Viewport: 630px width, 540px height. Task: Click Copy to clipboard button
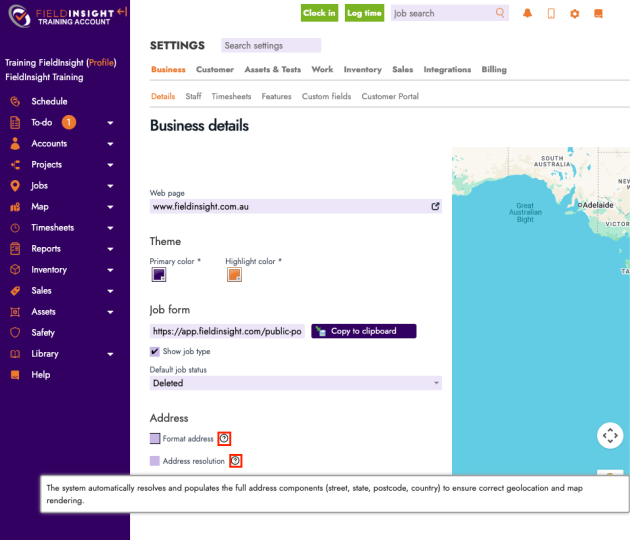tap(363, 331)
